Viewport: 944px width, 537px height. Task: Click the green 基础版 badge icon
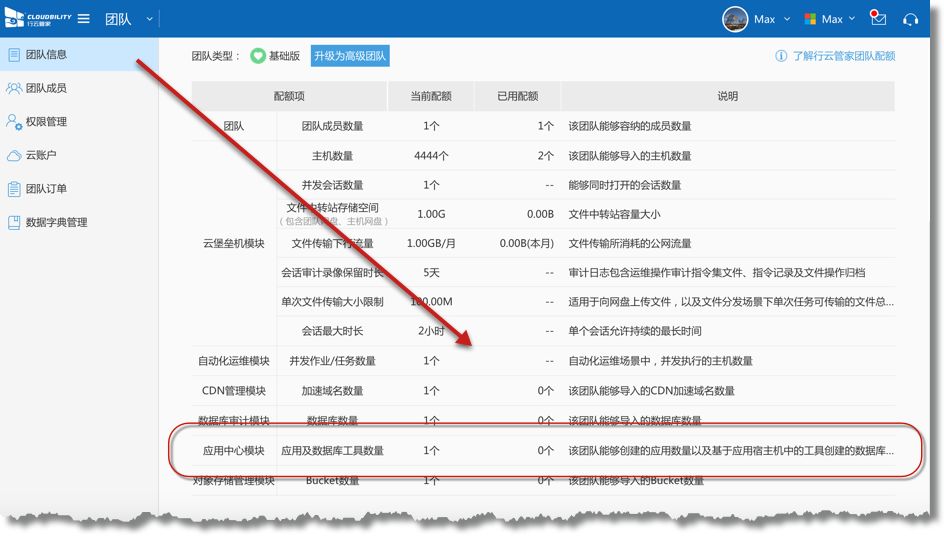point(258,56)
